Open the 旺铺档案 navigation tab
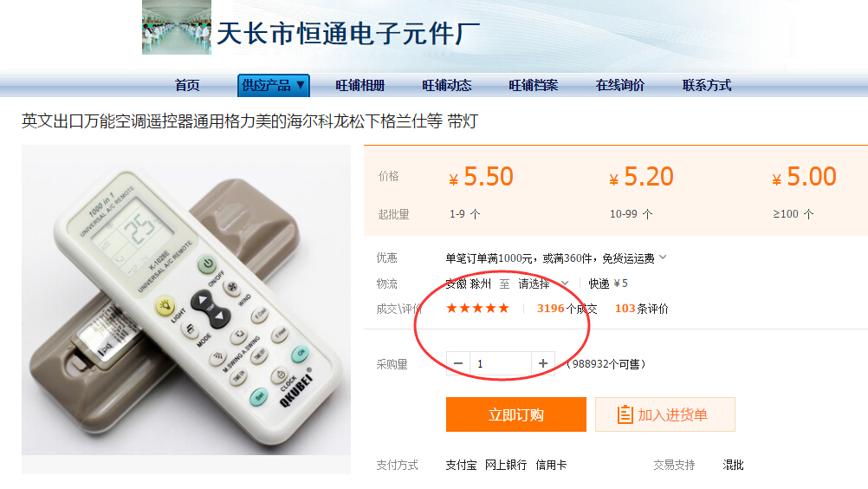 coord(533,85)
